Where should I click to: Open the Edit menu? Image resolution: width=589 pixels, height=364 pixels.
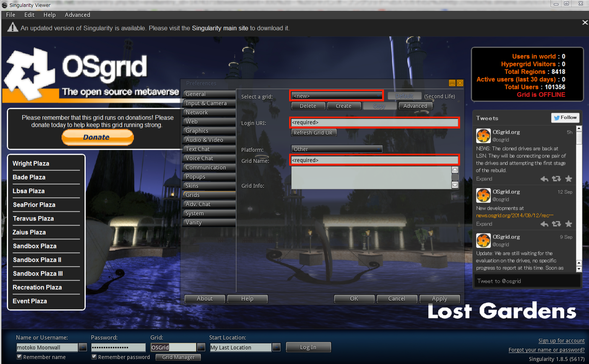tap(29, 15)
